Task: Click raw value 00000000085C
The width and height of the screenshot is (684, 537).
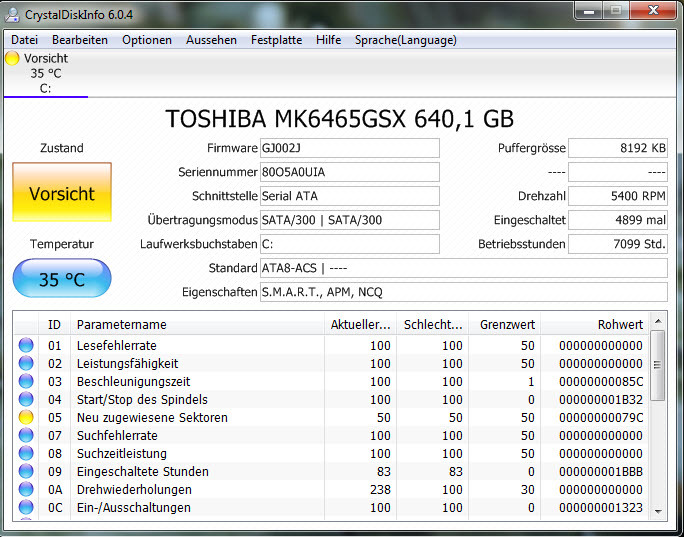Action: point(601,382)
